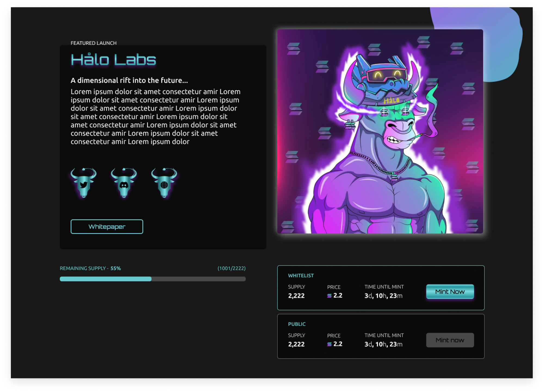Click the whitelist supply value 2,222

click(296, 296)
